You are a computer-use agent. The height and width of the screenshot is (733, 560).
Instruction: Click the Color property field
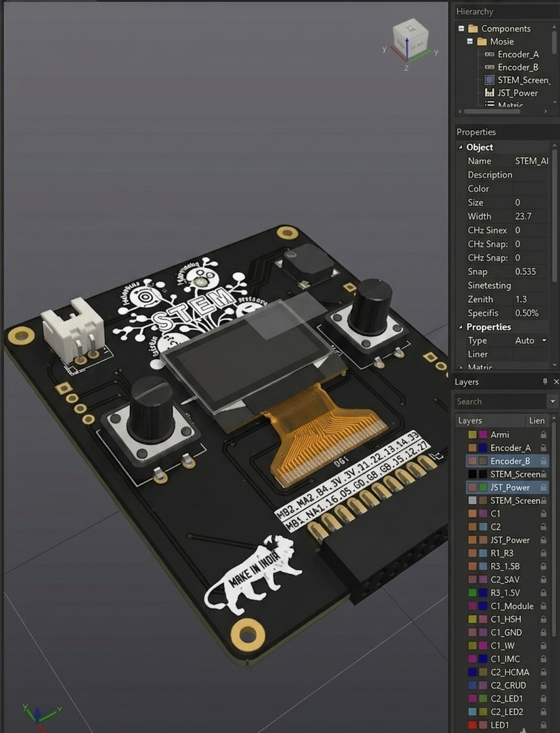(531, 189)
